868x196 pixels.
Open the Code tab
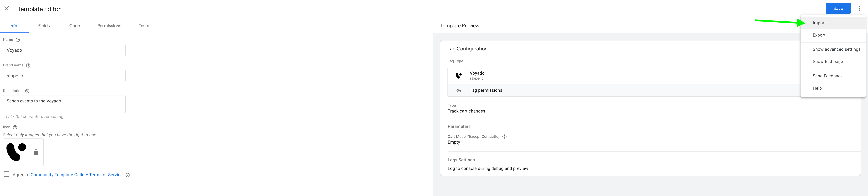(74, 26)
